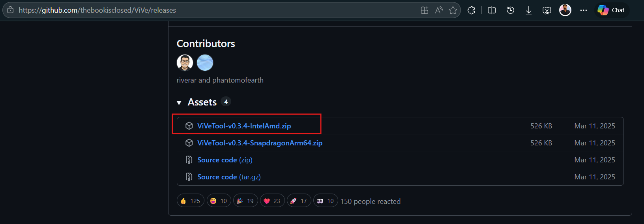Click the riverar contributor avatar
The image size is (644, 224).
(185, 62)
